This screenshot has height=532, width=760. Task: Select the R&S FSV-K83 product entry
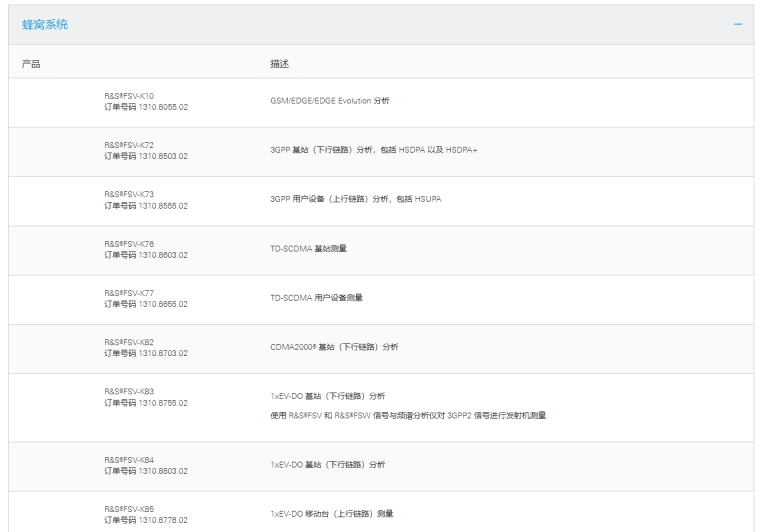[129, 391]
